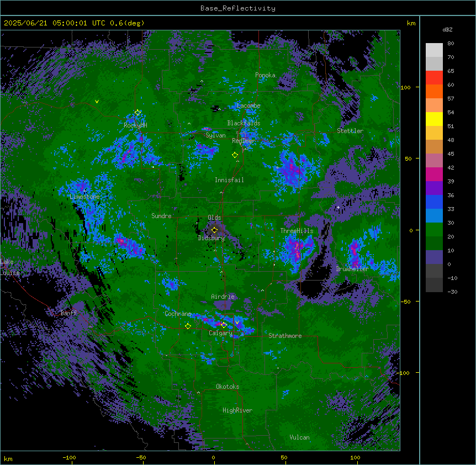
Task: Click the Sylvan map label
Action: tap(215, 135)
